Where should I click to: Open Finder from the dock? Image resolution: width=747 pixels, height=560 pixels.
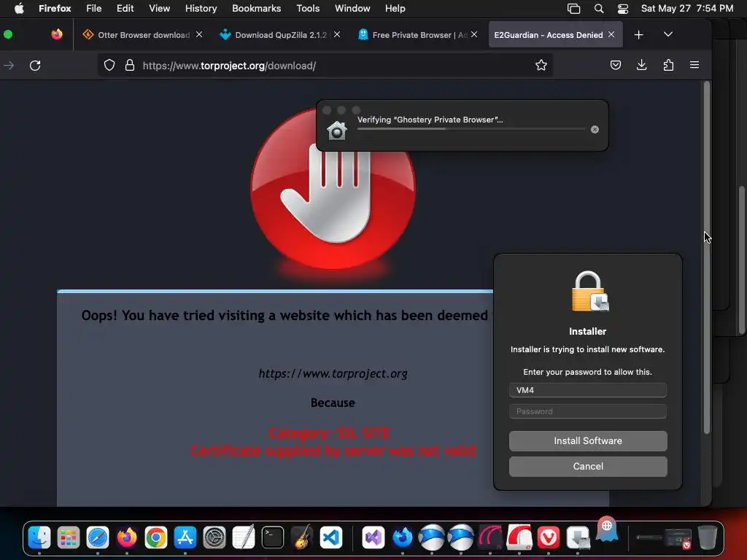click(39, 537)
